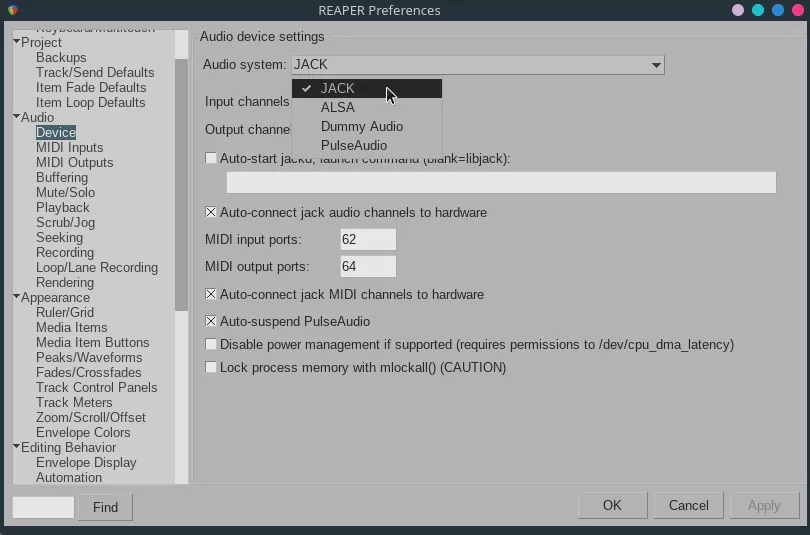Collapse the Audio tree section
Image resolution: width=810 pixels, height=535 pixels.
tap(17, 116)
